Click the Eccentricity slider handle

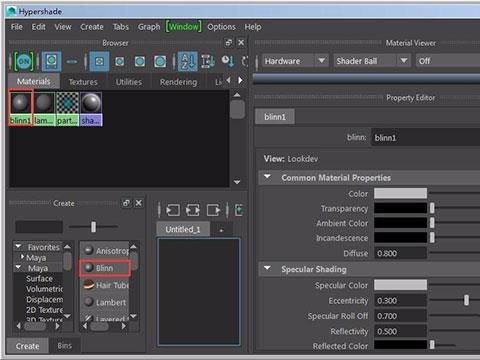pos(466,300)
